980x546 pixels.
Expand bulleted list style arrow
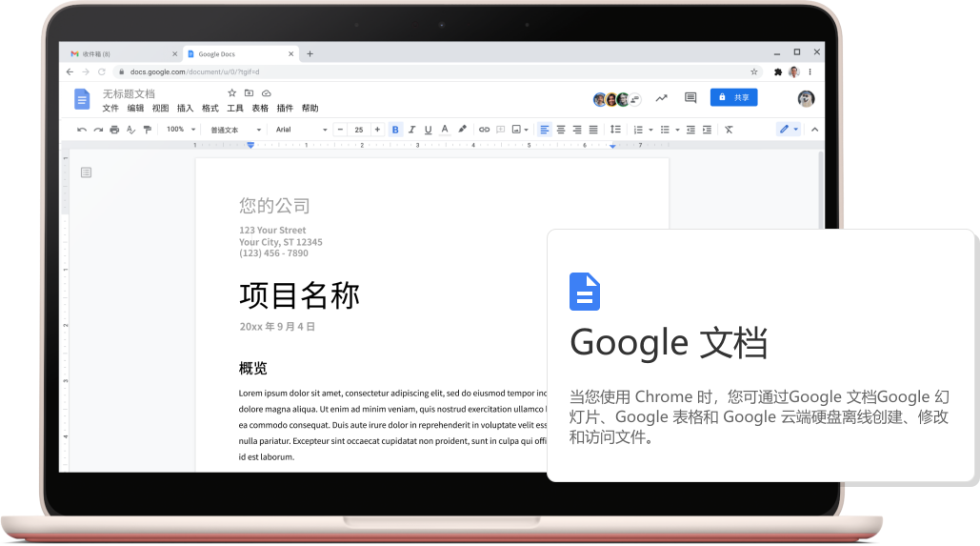pyautogui.click(x=677, y=131)
